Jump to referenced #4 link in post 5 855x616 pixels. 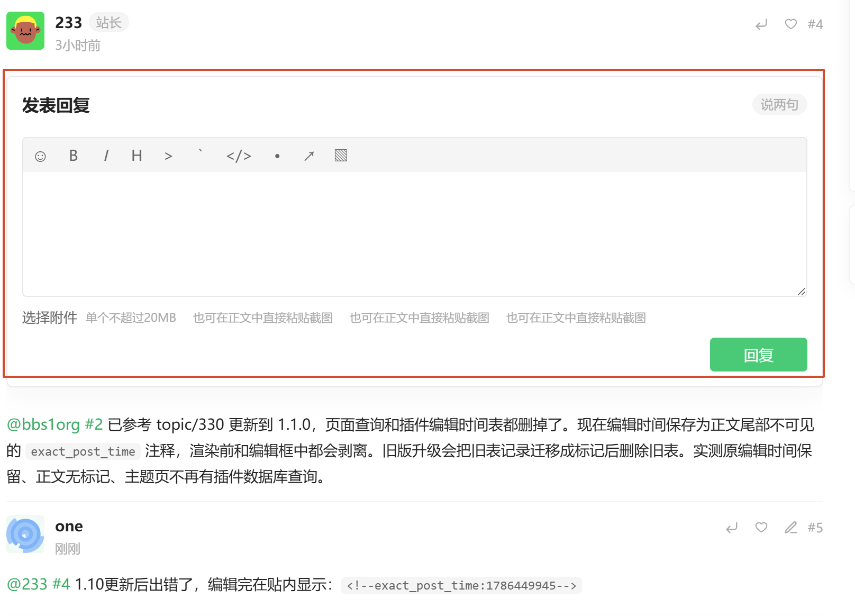pos(61,584)
